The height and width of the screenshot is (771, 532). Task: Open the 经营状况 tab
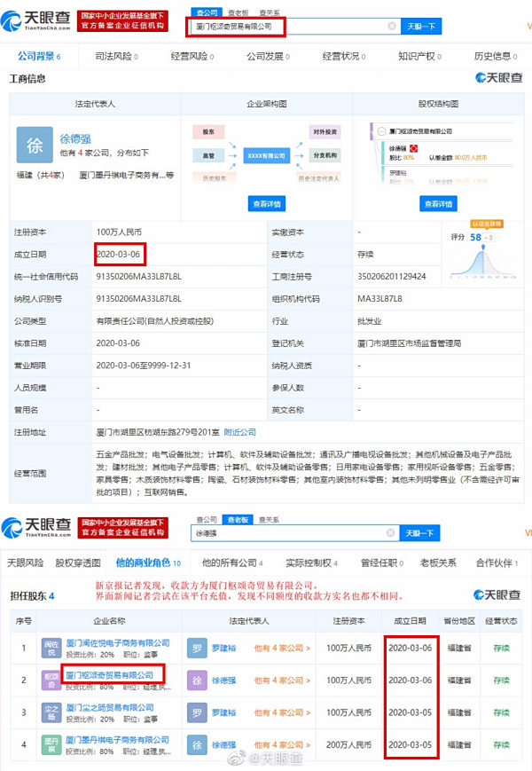pyautogui.click(x=344, y=56)
